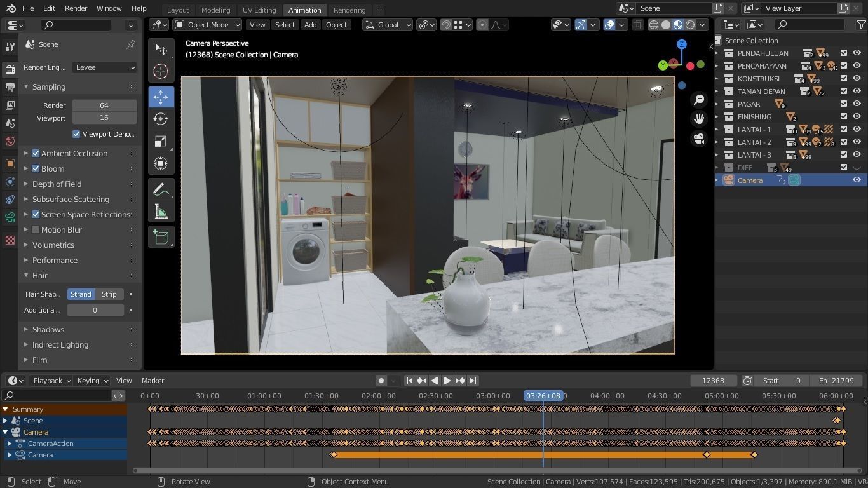The height and width of the screenshot is (488, 868).
Task: Open the File menu
Action: [x=28, y=8]
